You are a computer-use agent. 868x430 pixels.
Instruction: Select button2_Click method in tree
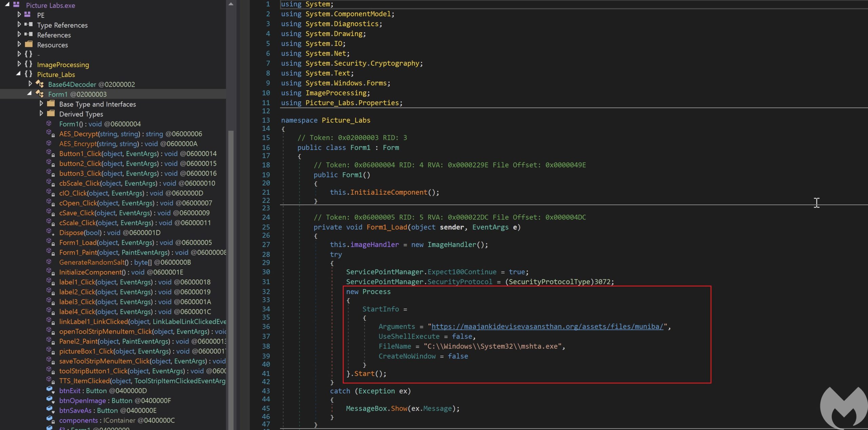click(138, 163)
